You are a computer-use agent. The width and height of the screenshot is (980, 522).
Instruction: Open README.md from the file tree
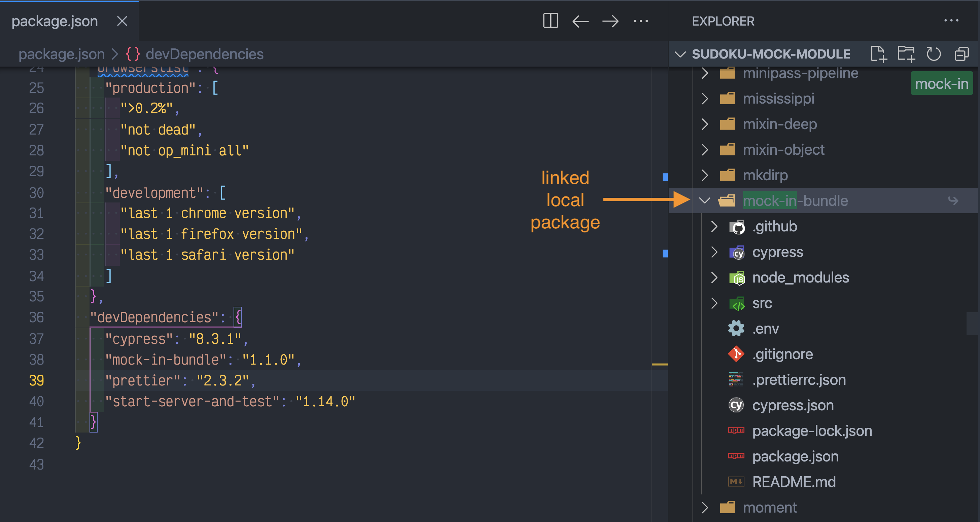click(794, 482)
